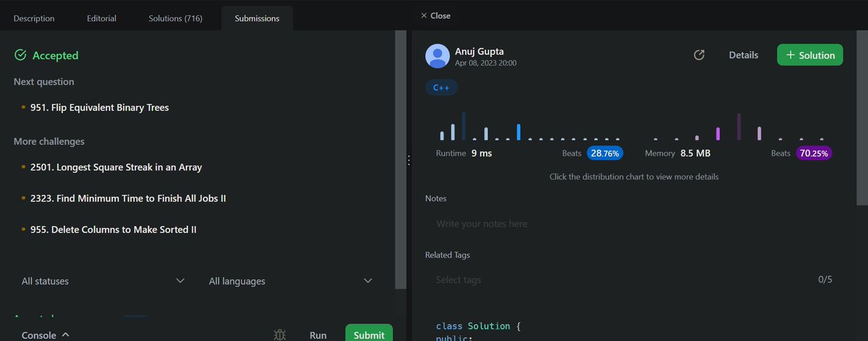Open the Solutions (716) tab
Viewport: 868px width, 341px height.
176,18
